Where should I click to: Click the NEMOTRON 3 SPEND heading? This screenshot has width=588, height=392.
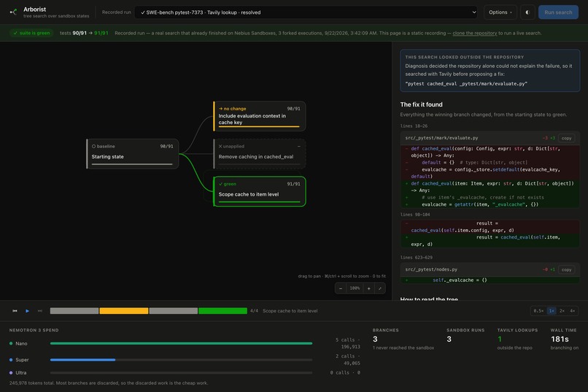(x=34, y=330)
